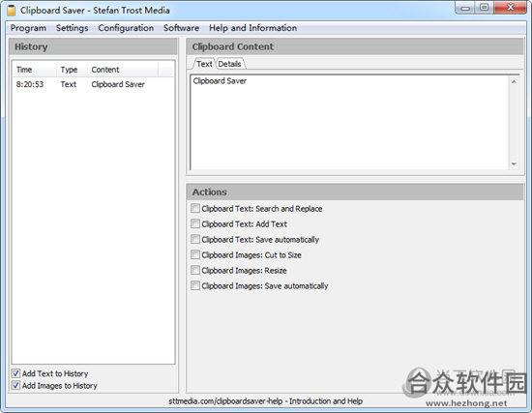The height and width of the screenshot is (413, 532).
Task: Select the 8:20:53 history entry
Action: [93, 84]
